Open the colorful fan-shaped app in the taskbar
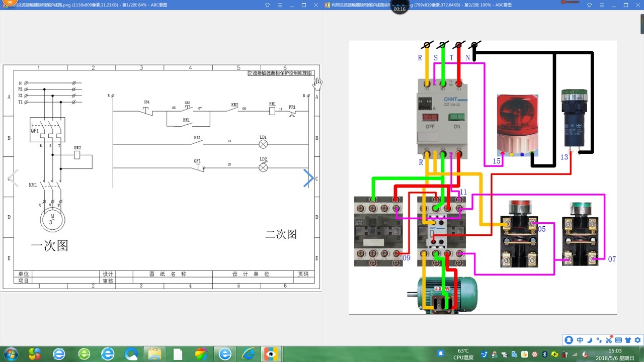This screenshot has height=362, width=644. pyautogui.click(x=201, y=354)
